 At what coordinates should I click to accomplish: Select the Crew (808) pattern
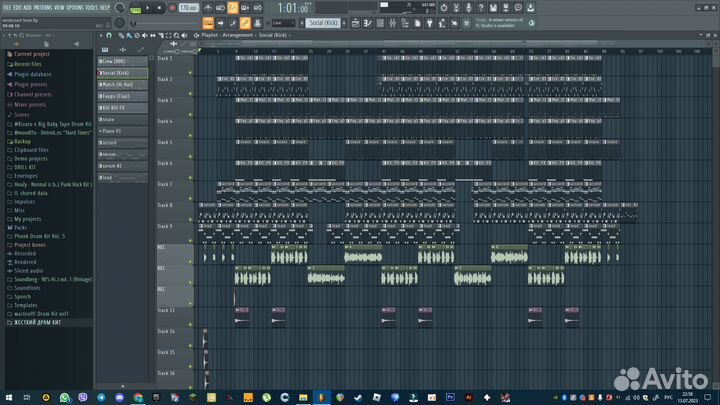[123, 61]
